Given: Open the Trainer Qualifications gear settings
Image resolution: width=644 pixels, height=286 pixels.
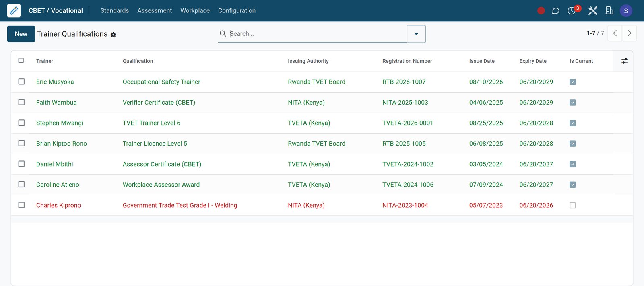Looking at the screenshot, I should (x=114, y=35).
